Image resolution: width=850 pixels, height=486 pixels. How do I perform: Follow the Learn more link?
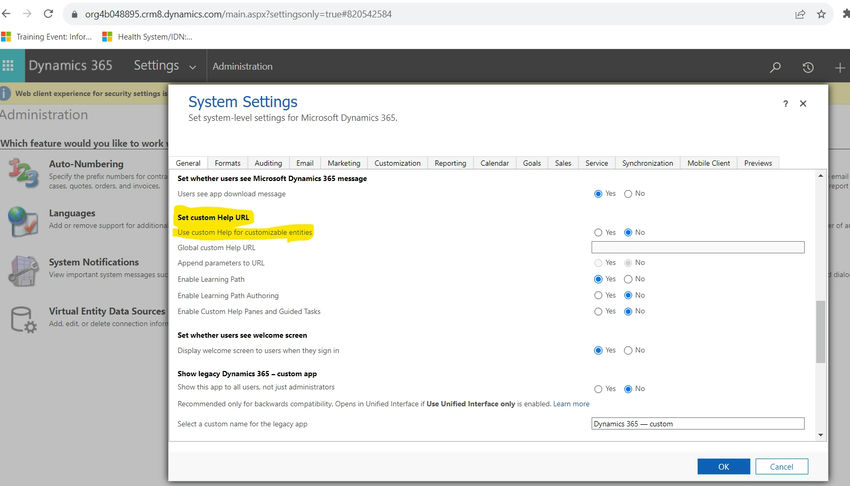571,404
